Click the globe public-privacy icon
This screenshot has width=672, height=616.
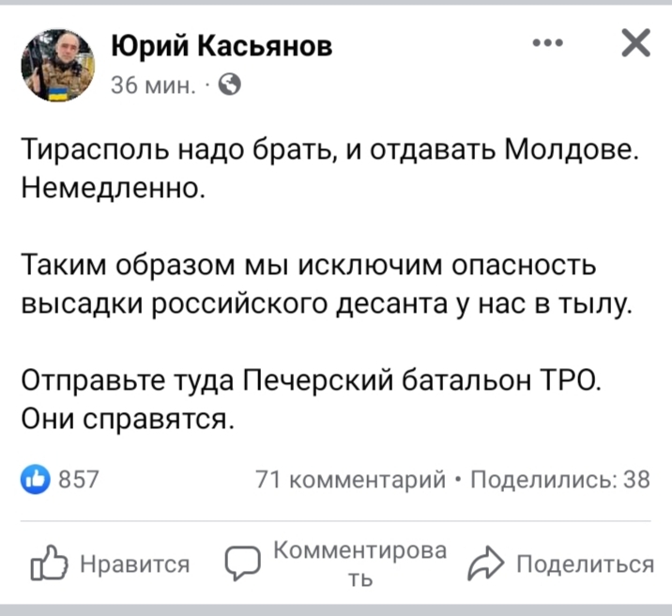tap(230, 85)
